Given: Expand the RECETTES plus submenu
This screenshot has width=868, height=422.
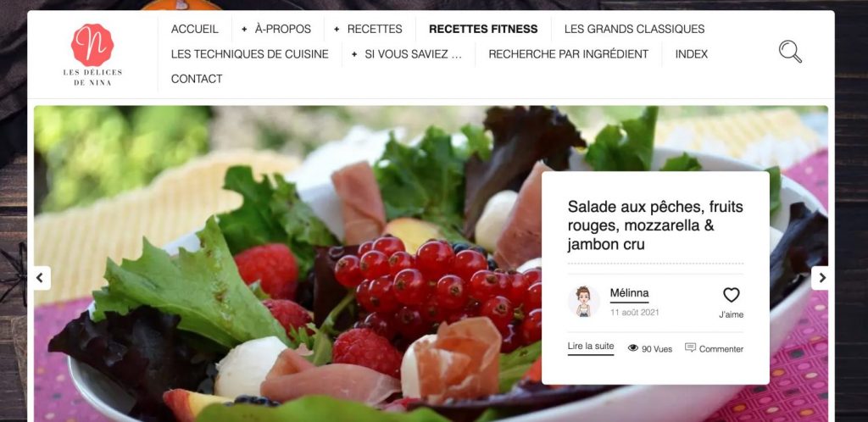Looking at the screenshot, I should point(337,29).
